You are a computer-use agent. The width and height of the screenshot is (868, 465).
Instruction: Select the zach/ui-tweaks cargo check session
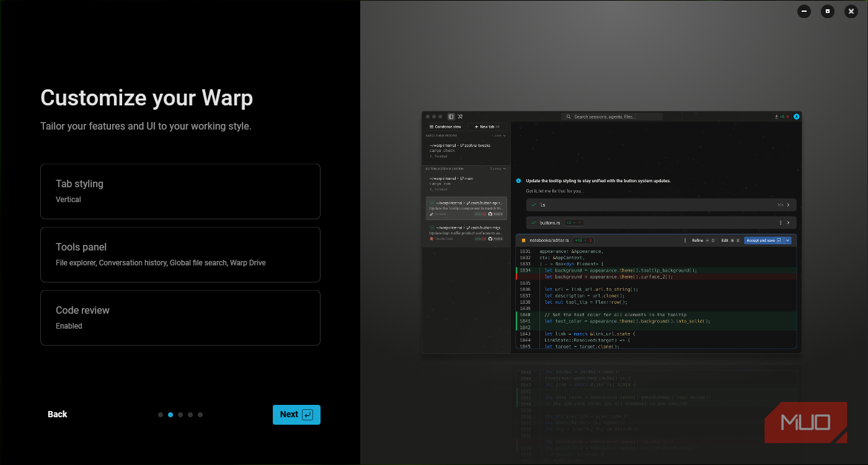(466, 151)
